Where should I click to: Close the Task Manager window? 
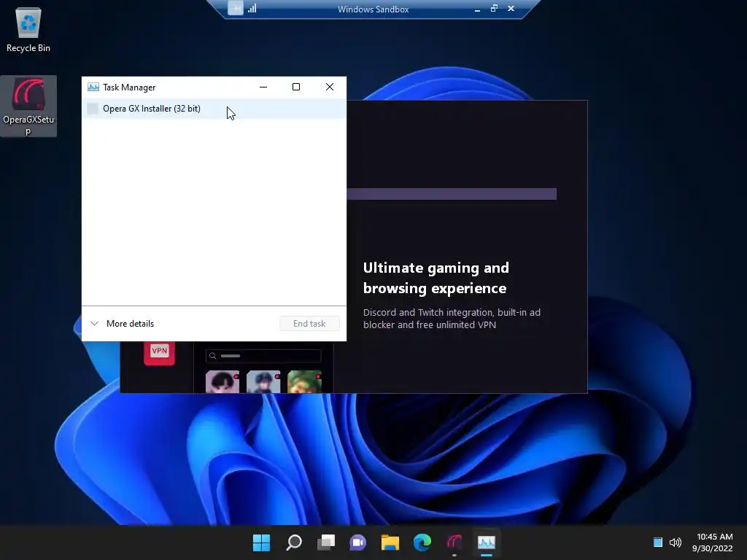pyautogui.click(x=330, y=87)
